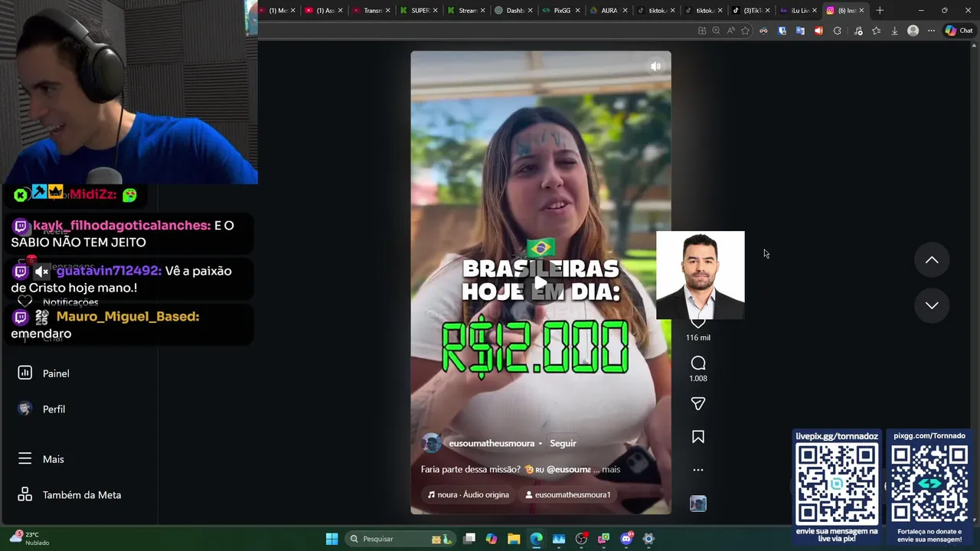Share the reel via paper plane icon
Image resolution: width=980 pixels, height=551 pixels.
(x=697, y=403)
